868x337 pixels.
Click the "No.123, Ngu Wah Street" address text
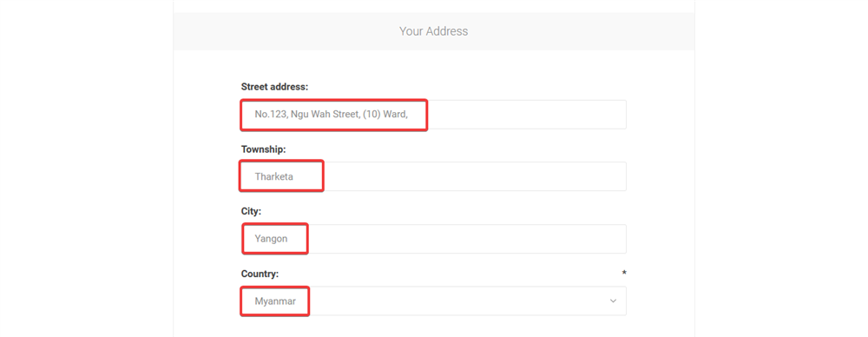[x=306, y=115]
